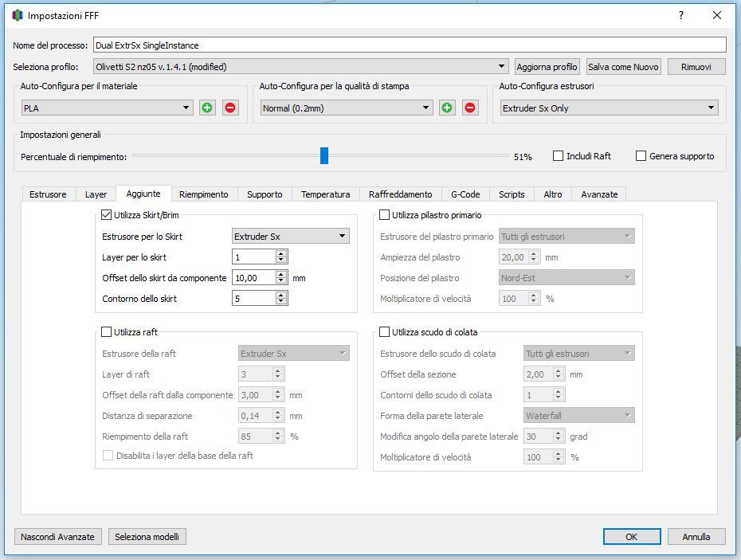Switch to the Riempimento tab

203,194
